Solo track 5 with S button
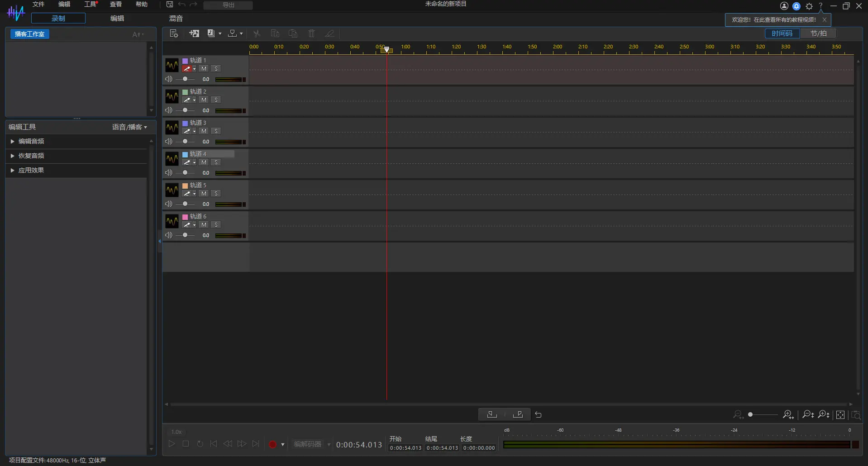 tap(216, 194)
